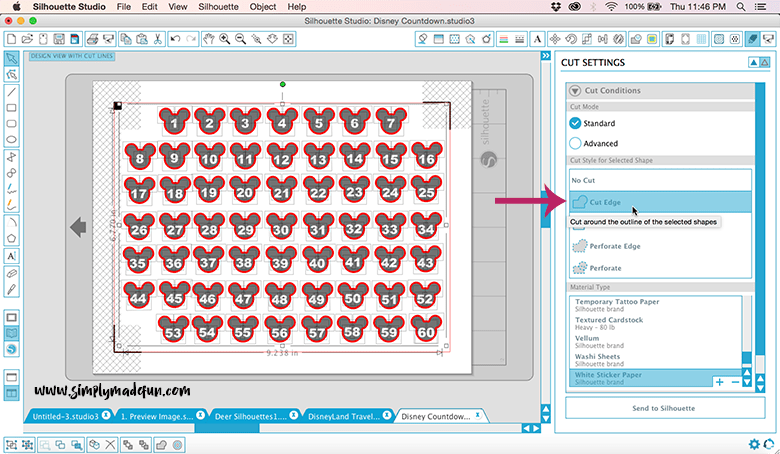Select the Draw a Rounded Rectangle tool
The image size is (780, 454).
[x=11, y=124]
